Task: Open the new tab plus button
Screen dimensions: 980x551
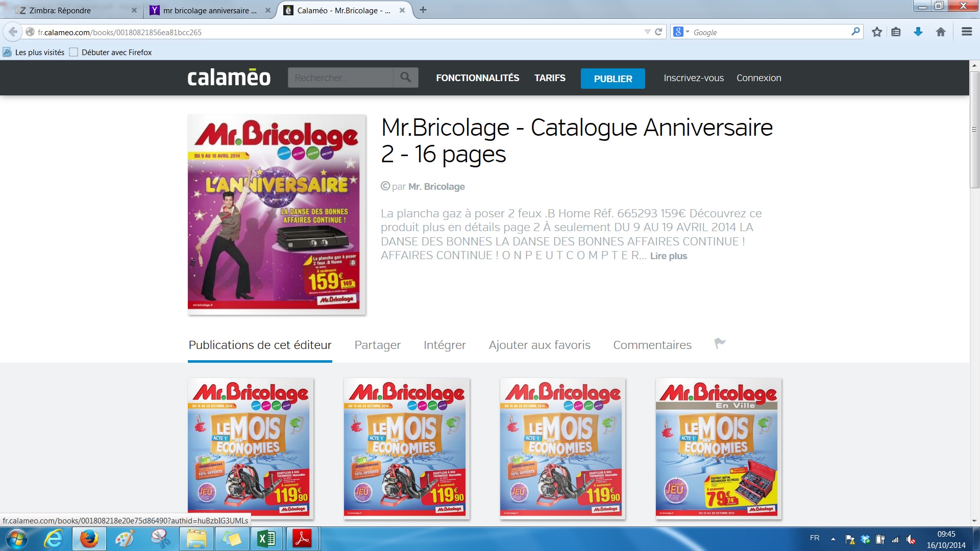Action: point(423,10)
